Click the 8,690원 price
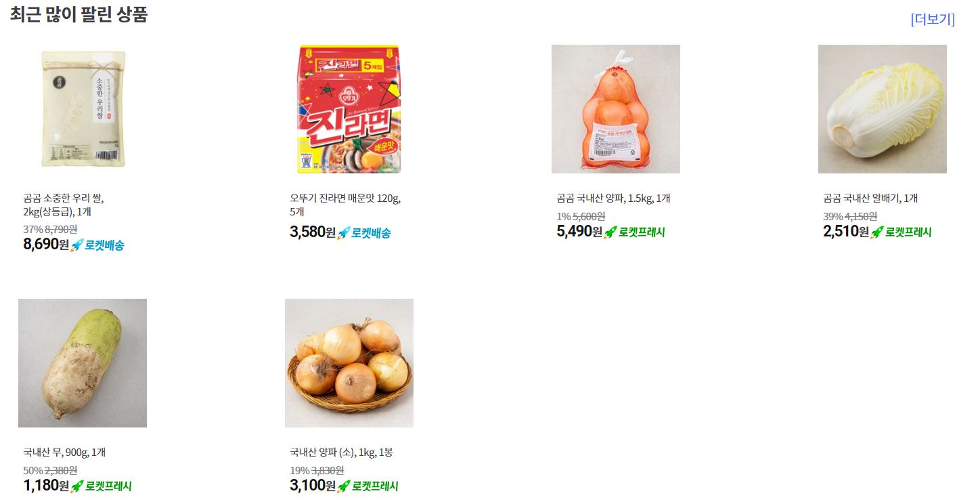Screen dimensions: 980x502 46,245
